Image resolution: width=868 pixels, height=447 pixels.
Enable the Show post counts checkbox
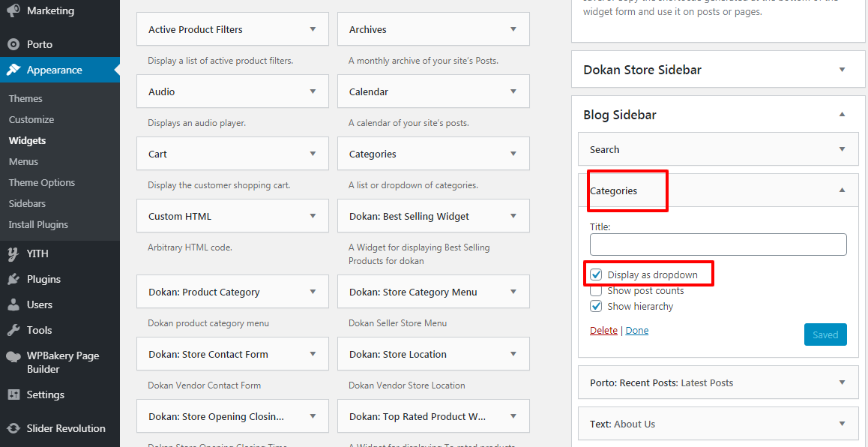tap(597, 291)
